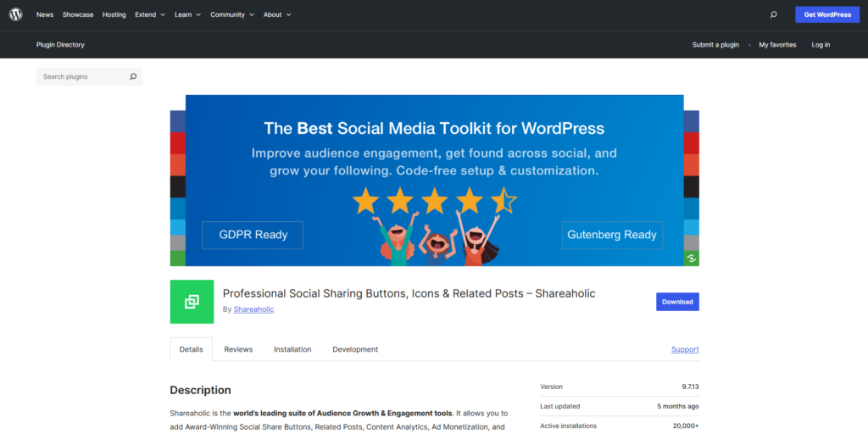Click the Gutenberg Ready badge
Image resolution: width=868 pixels, height=434 pixels.
point(612,235)
